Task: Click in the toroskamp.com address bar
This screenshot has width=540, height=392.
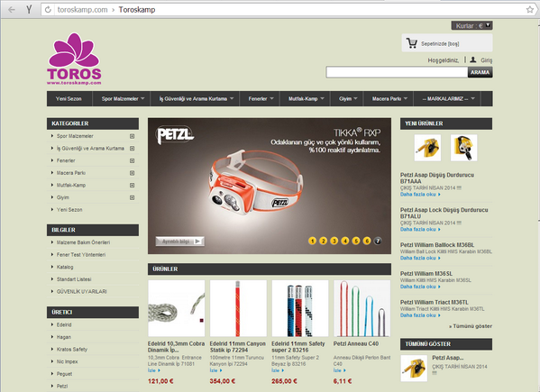Action: [282, 10]
